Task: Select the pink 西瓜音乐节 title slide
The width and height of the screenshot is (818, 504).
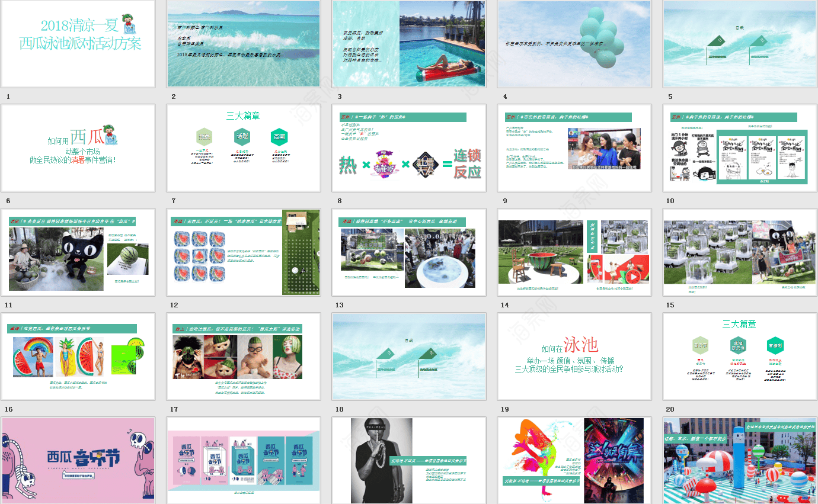Action: pos(78,461)
